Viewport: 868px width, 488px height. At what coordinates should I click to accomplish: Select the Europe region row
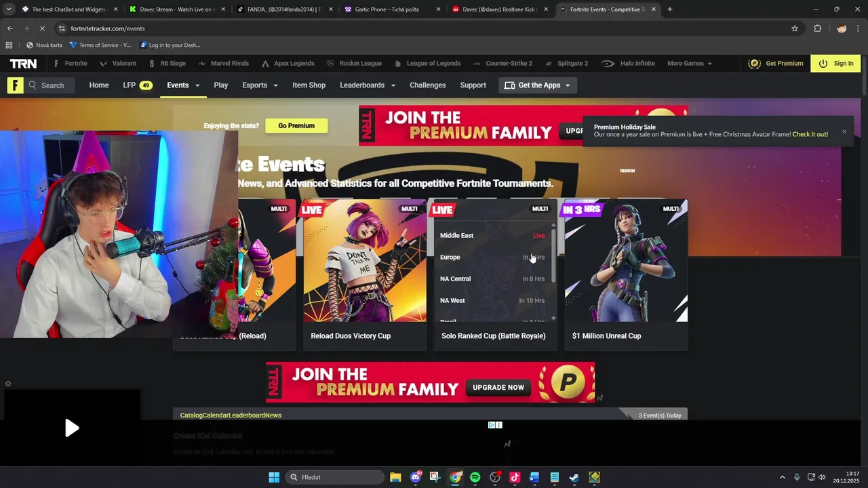(x=492, y=257)
